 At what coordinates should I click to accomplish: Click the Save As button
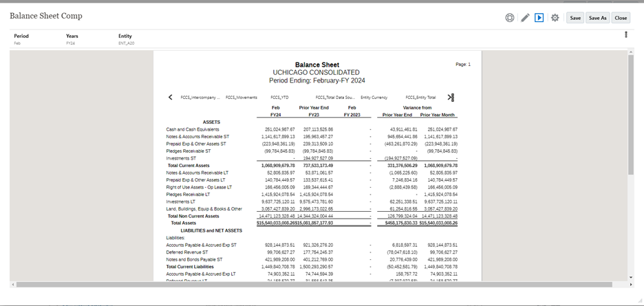point(597,18)
